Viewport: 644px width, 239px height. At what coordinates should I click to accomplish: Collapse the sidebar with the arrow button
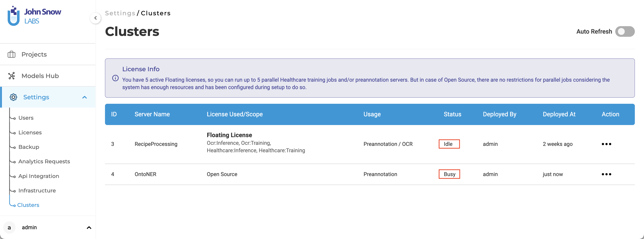pyautogui.click(x=95, y=18)
